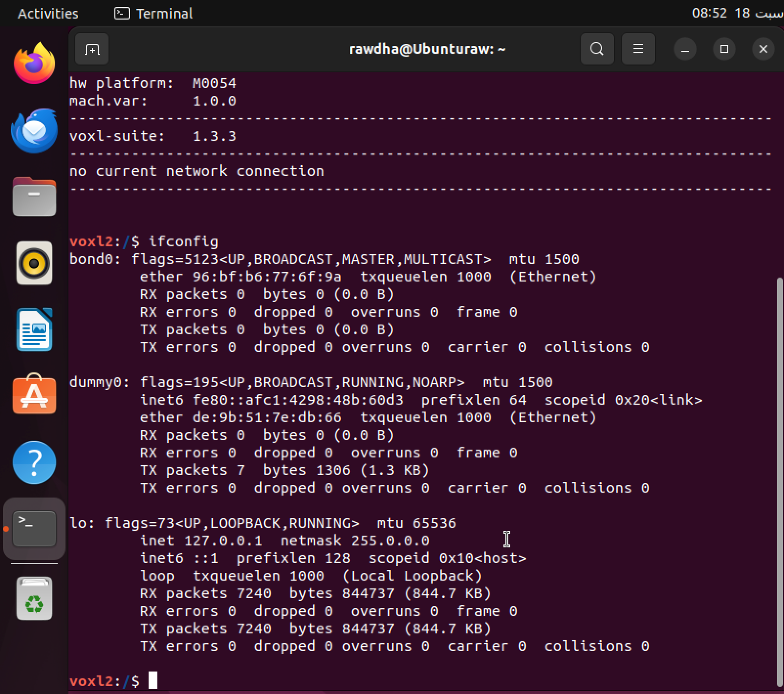
Task: Open the Files manager in the dock
Action: 34,197
